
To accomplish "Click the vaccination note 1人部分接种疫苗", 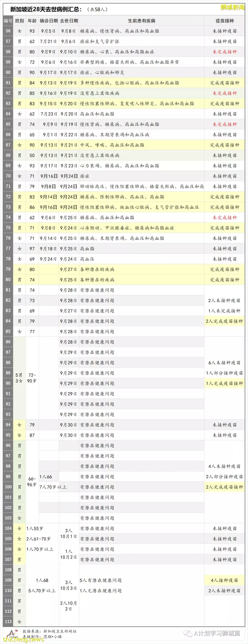I will click(x=224, y=373).
